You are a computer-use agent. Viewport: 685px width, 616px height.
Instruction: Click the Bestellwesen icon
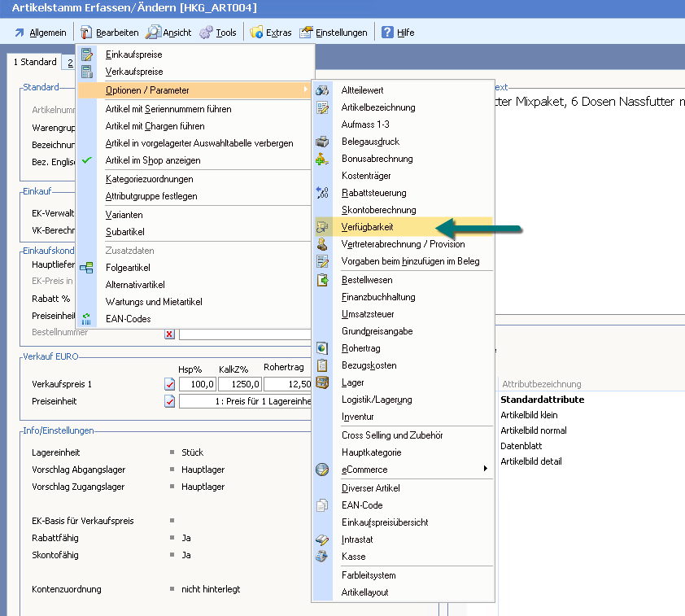click(322, 280)
